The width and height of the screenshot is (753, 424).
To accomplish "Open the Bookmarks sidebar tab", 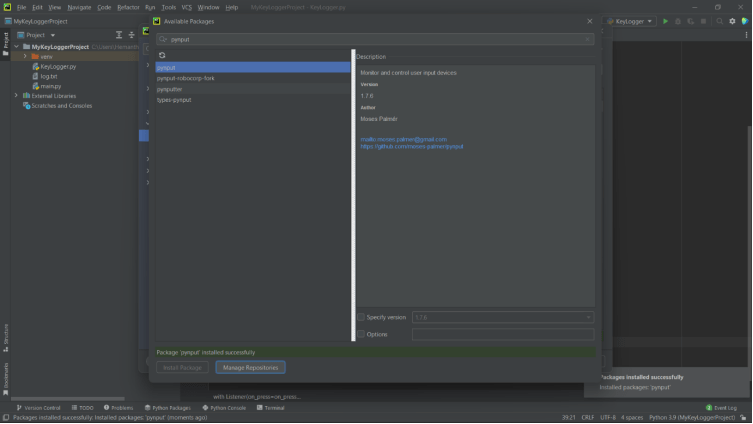I will 5,378.
